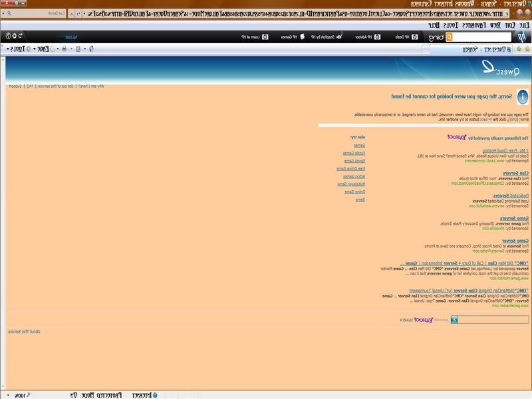Viewport: 532px width, 399px height.
Task: Click the page scrollbar down arrow
Action: [3, 387]
